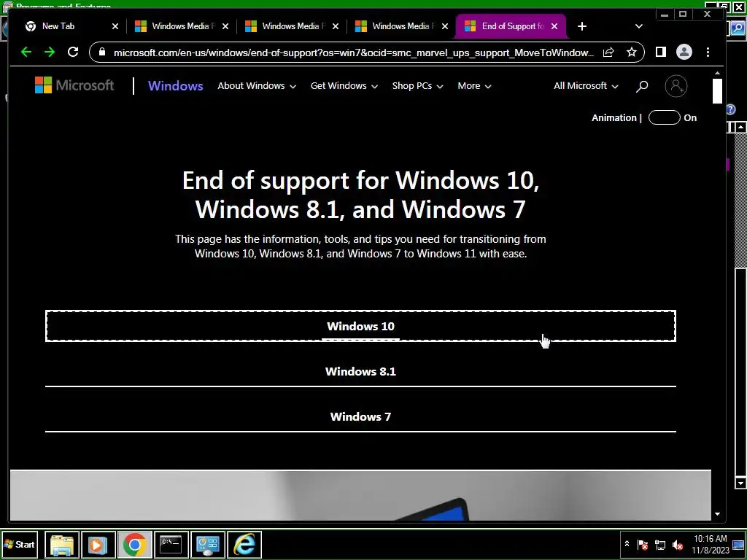Open the tab search chevron
The width and height of the screenshot is (747, 560).
(x=639, y=26)
